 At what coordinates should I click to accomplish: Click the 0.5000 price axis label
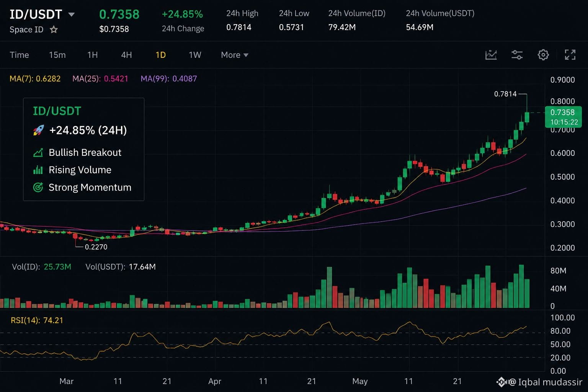click(563, 177)
